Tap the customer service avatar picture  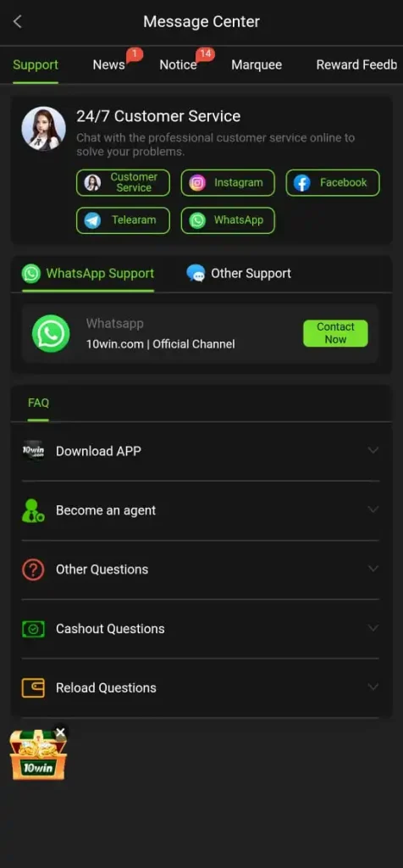(x=44, y=129)
